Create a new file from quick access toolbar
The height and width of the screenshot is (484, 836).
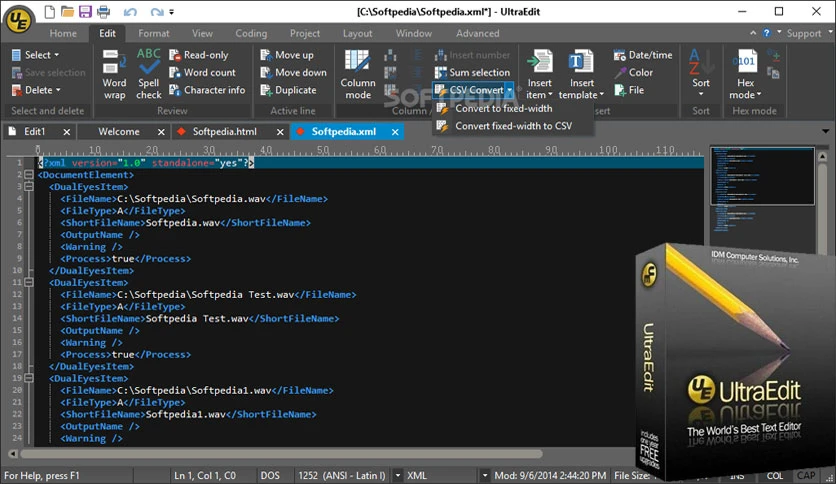(x=49, y=11)
